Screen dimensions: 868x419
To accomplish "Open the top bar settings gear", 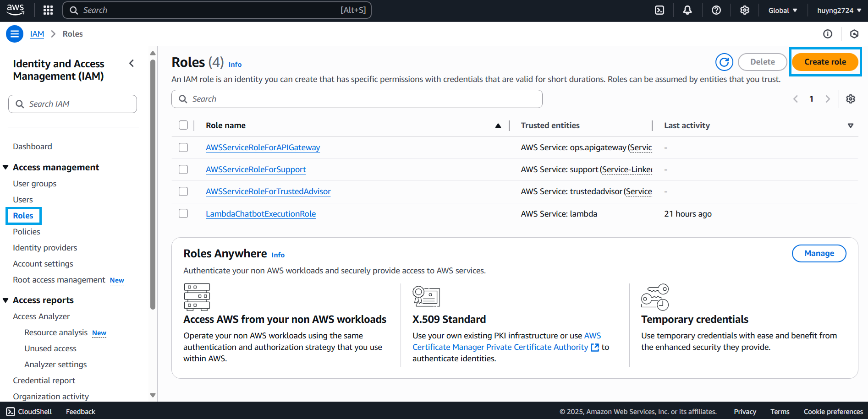I will pyautogui.click(x=745, y=10).
